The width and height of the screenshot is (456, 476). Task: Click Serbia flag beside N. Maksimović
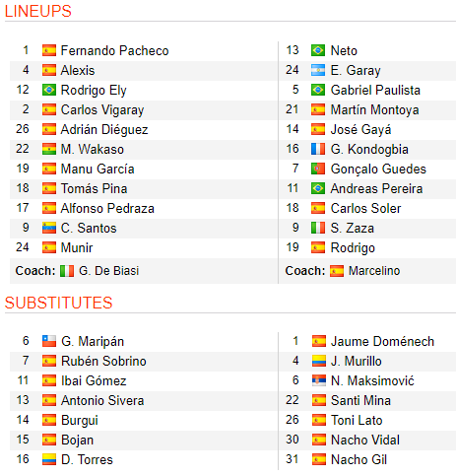(319, 380)
